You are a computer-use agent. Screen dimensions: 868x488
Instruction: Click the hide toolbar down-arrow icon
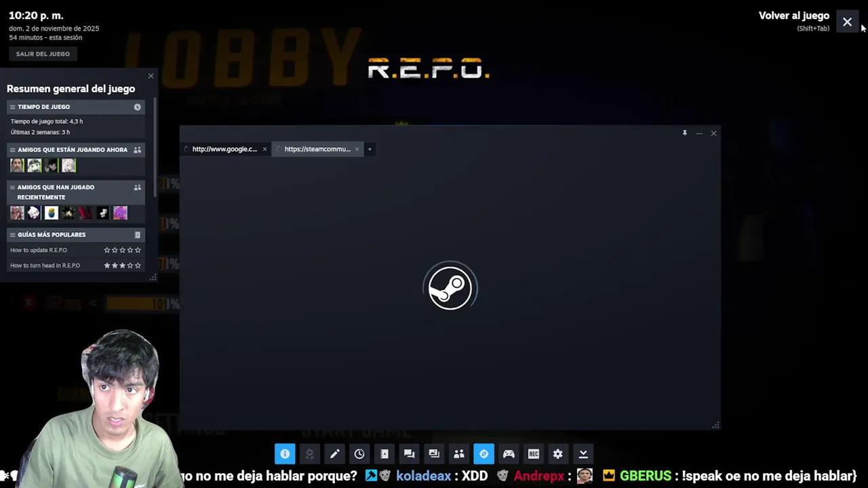(583, 454)
